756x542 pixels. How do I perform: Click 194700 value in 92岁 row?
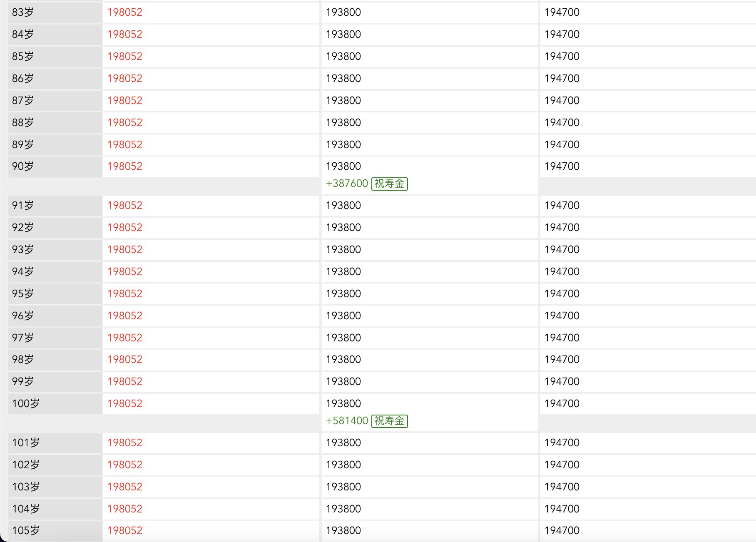pos(562,228)
